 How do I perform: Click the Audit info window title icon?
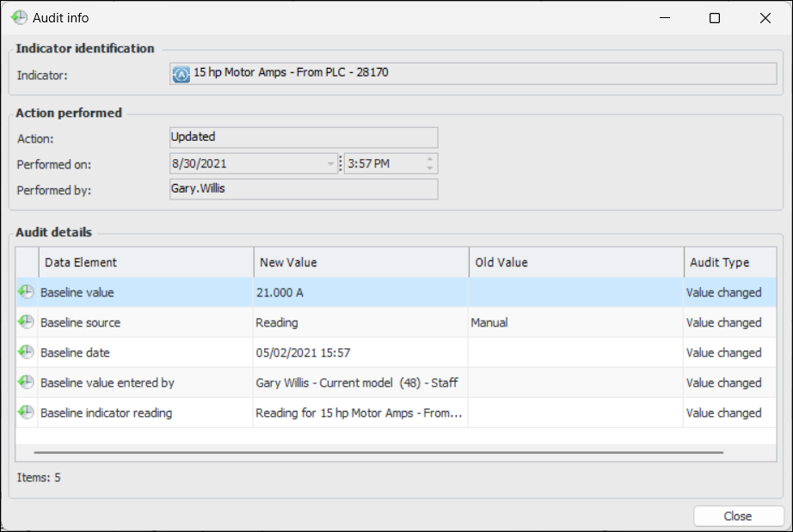point(19,17)
